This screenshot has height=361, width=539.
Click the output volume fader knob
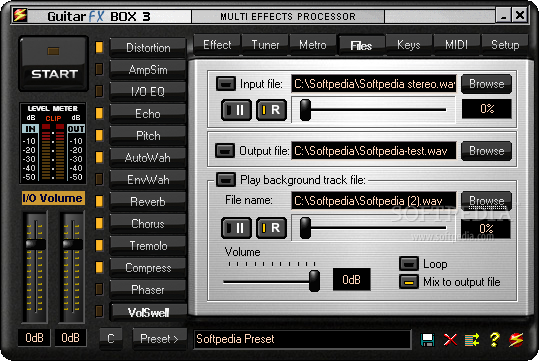click(73, 244)
